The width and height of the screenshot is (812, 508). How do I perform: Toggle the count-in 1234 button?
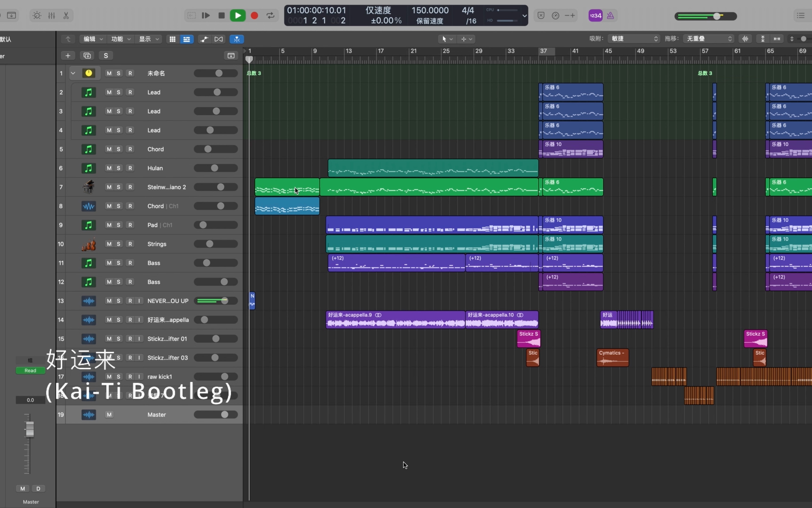coord(595,15)
